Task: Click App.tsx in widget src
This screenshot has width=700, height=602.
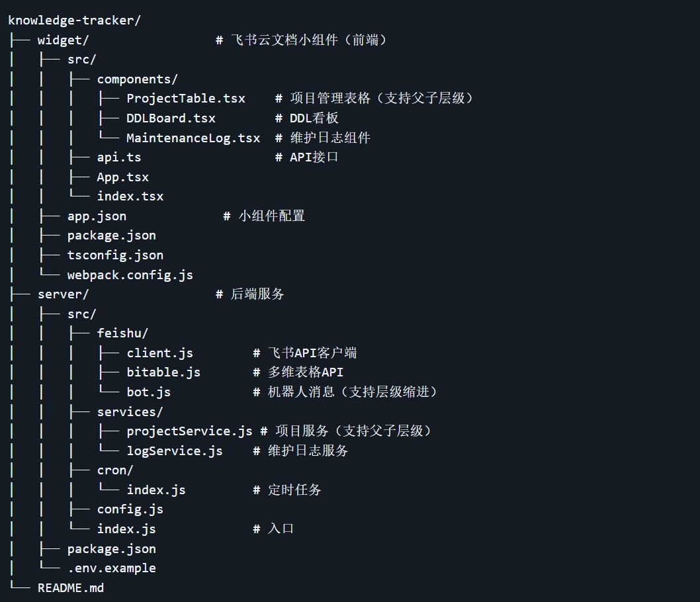Action: [123, 177]
